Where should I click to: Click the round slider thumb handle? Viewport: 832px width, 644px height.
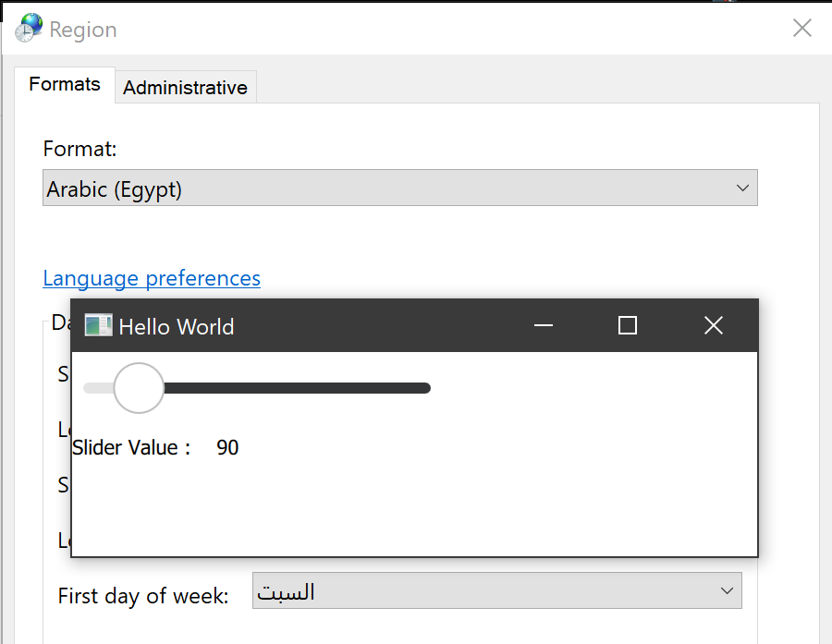(x=139, y=388)
